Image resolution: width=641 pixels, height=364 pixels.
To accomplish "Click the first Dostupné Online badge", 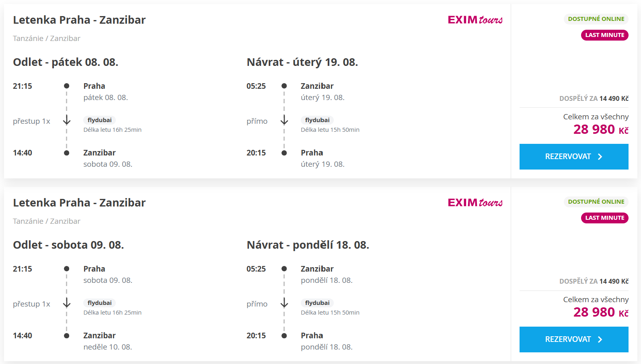I will 596,19.
